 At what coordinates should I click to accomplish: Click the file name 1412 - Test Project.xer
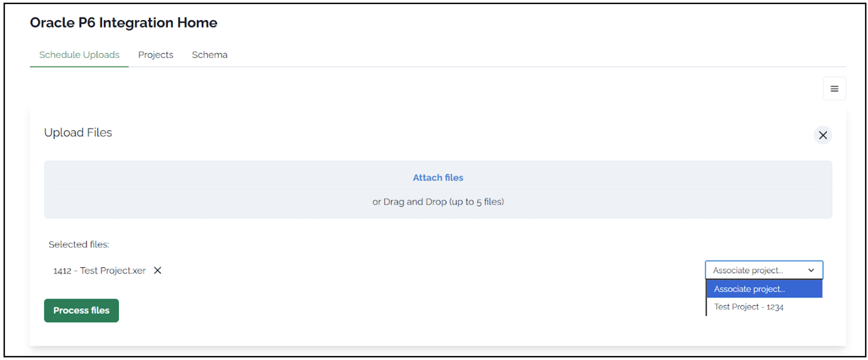click(x=99, y=270)
